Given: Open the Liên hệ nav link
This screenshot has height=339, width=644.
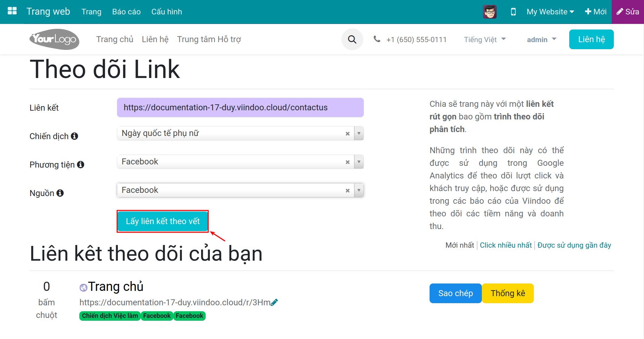Looking at the screenshot, I should [155, 39].
